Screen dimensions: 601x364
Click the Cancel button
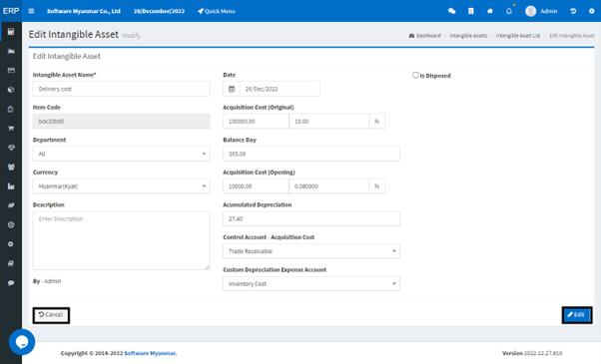pos(51,315)
